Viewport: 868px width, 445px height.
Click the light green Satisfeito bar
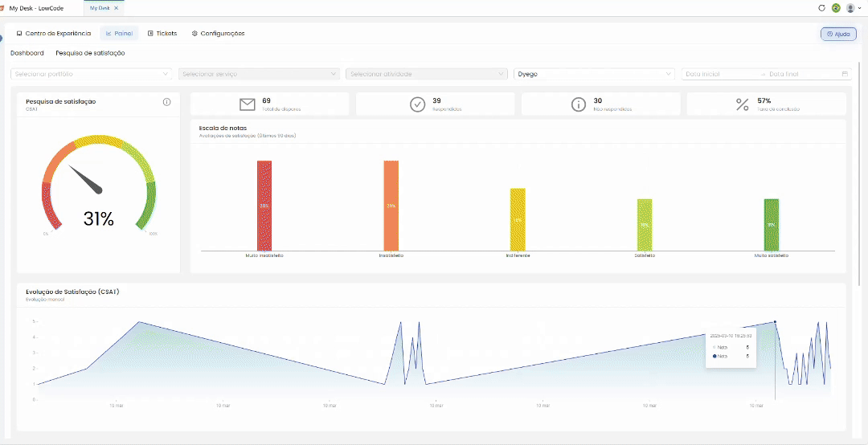click(645, 225)
